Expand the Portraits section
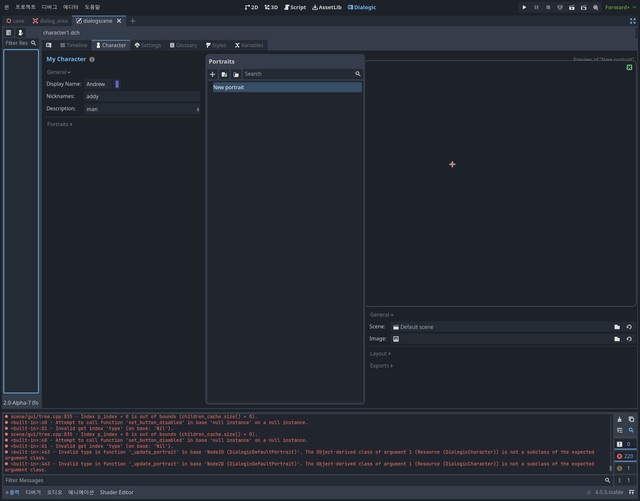 point(60,124)
